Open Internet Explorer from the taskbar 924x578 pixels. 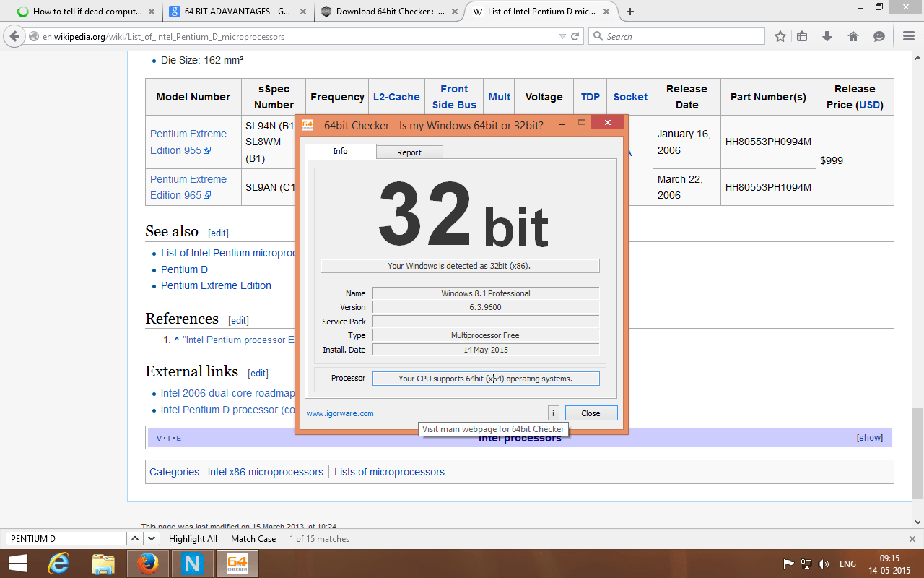click(58, 563)
